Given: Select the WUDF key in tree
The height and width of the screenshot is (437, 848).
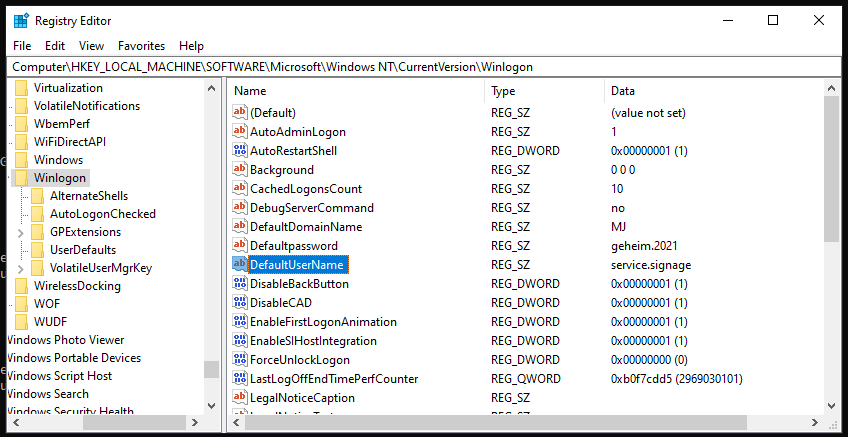Looking at the screenshot, I should point(50,322).
